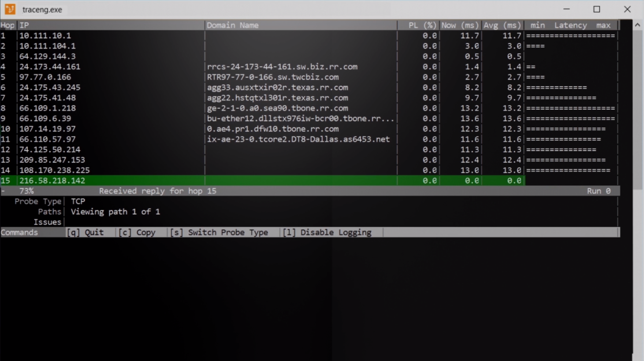Click the Probe Type TCP value
Screen dimensions: 644x361
(78, 201)
